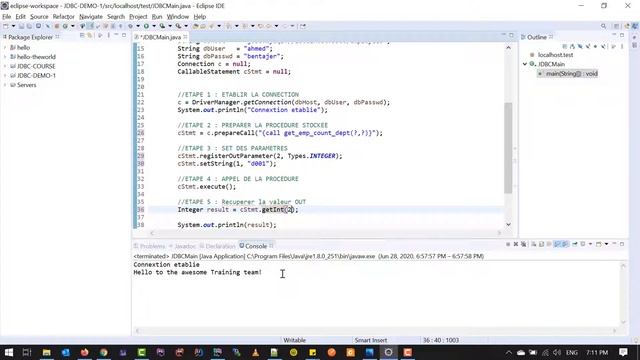Image resolution: width=640 pixels, height=360 pixels.
Task: Maximize the Package Explorer view
Action: (x=124, y=36)
